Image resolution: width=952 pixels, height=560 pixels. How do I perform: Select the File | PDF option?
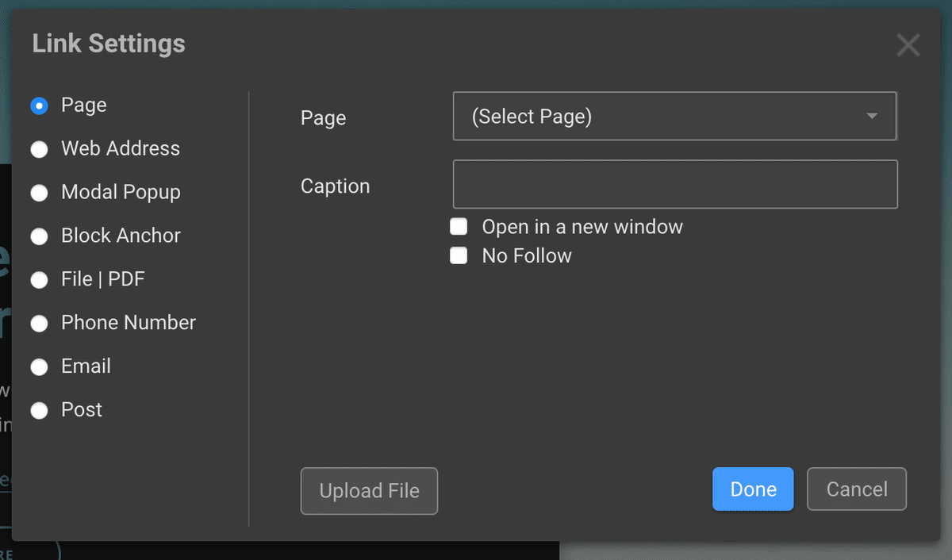39,280
